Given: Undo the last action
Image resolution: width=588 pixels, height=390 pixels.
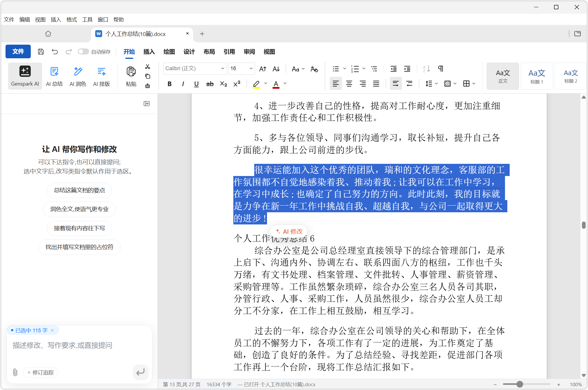Looking at the screenshot, I should (55, 52).
